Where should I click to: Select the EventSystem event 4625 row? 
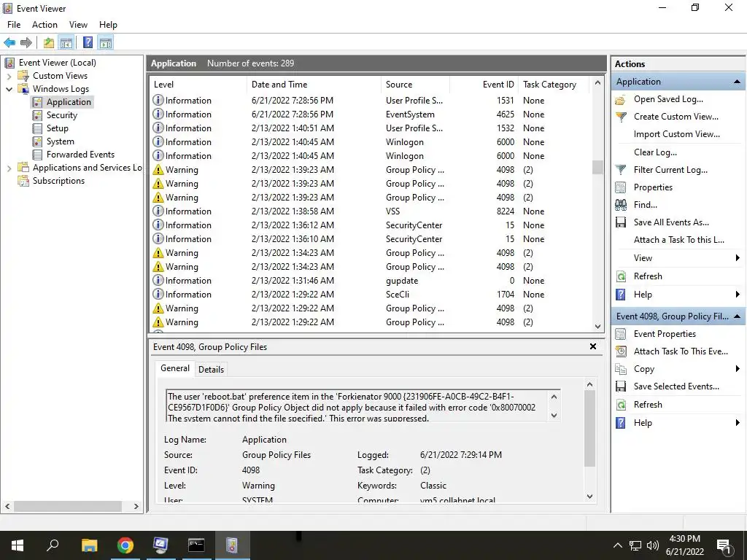pos(371,114)
